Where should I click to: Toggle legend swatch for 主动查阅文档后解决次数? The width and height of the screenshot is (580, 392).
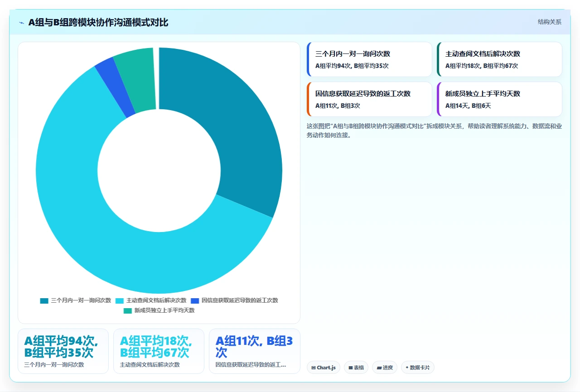[x=120, y=300]
